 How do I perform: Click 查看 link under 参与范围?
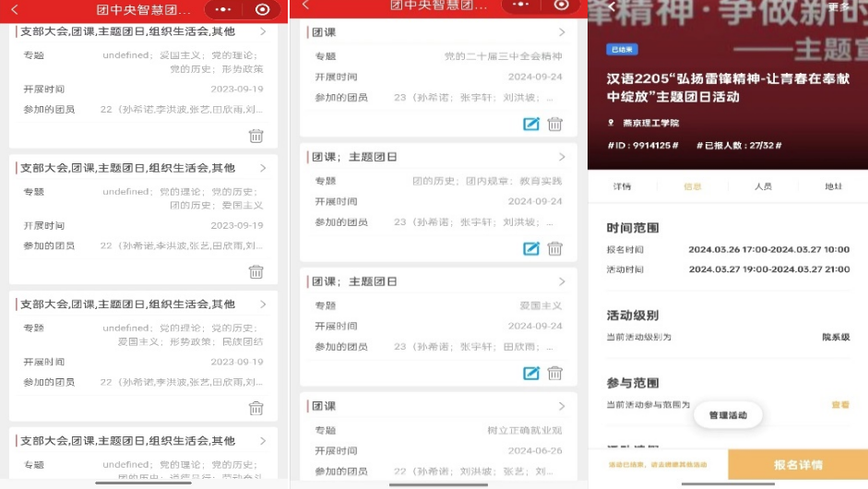(839, 405)
